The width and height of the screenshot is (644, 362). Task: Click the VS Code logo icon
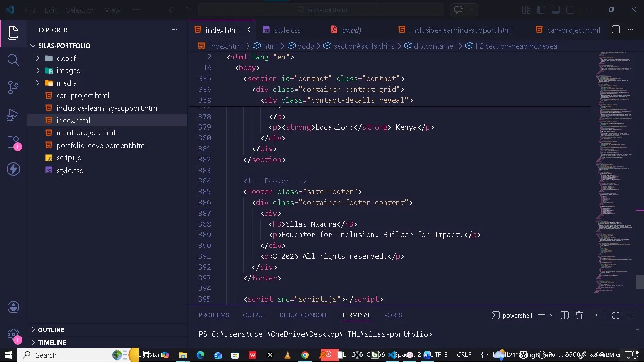pyautogui.click(x=9, y=10)
